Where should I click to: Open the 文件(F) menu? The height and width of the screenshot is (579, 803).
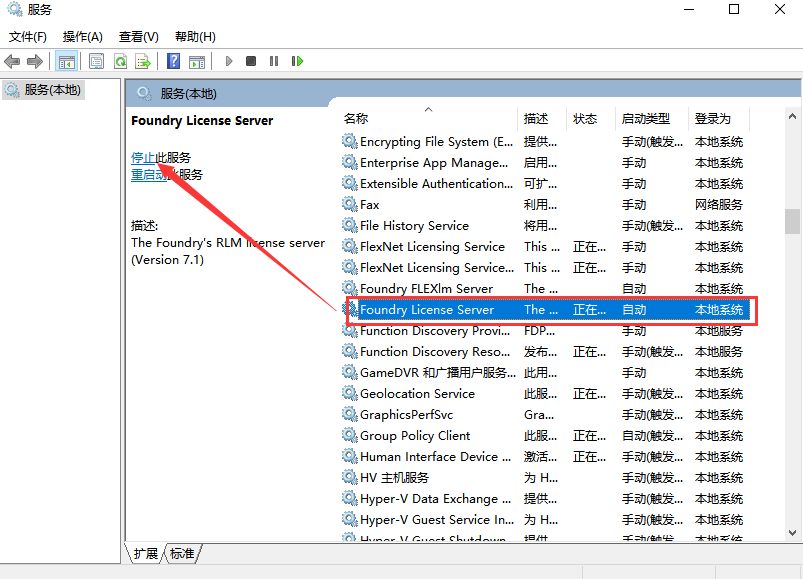pyautogui.click(x=29, y=37)
